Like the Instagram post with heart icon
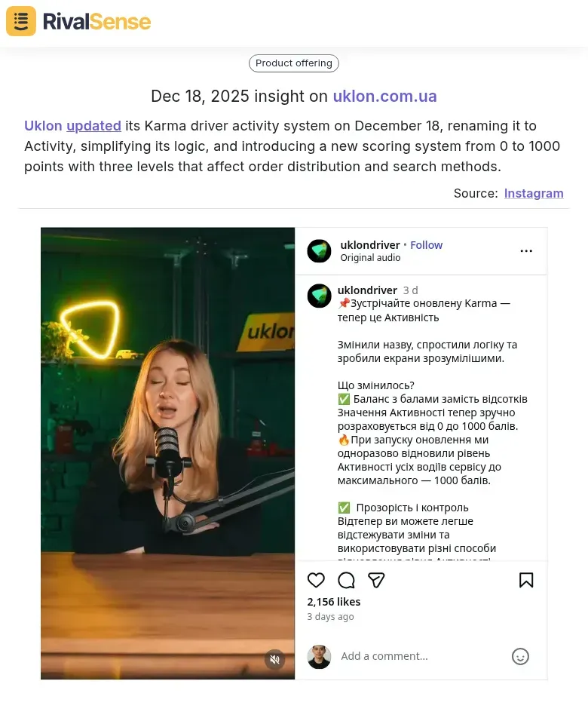 click(x=316, y=580)
